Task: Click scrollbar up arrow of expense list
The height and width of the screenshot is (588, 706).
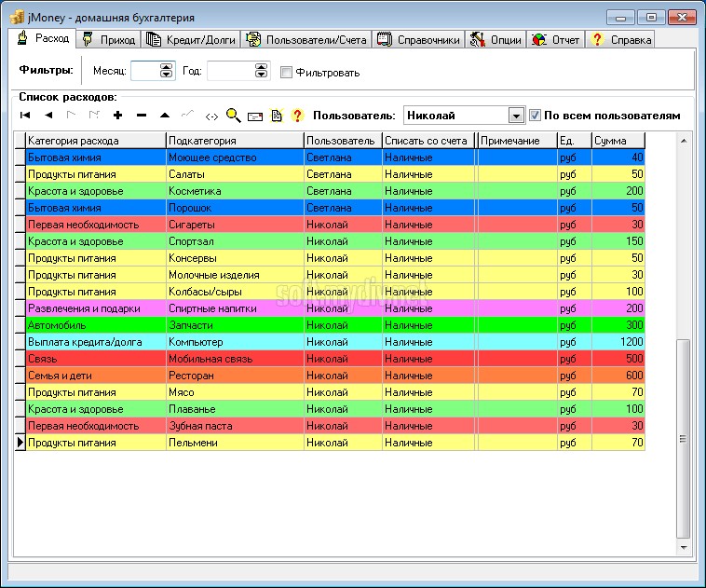Action: pos(684,141)
